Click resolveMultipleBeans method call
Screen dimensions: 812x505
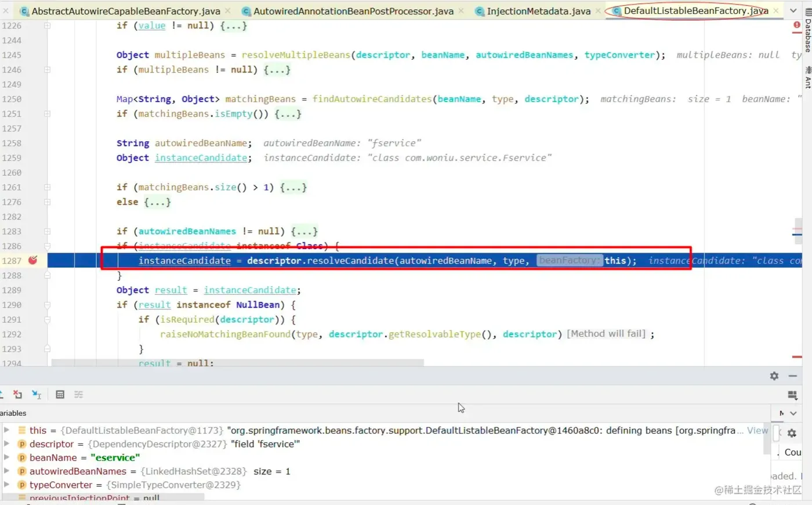pyautogui.click(x=296, y=55)
